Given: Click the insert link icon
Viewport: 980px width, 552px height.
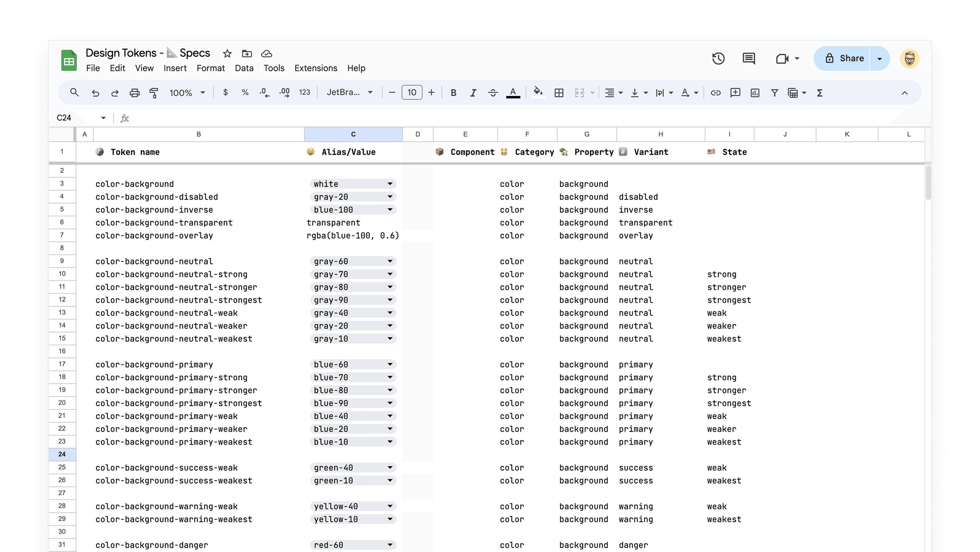Looking at the screenshot, I should 715,92.
